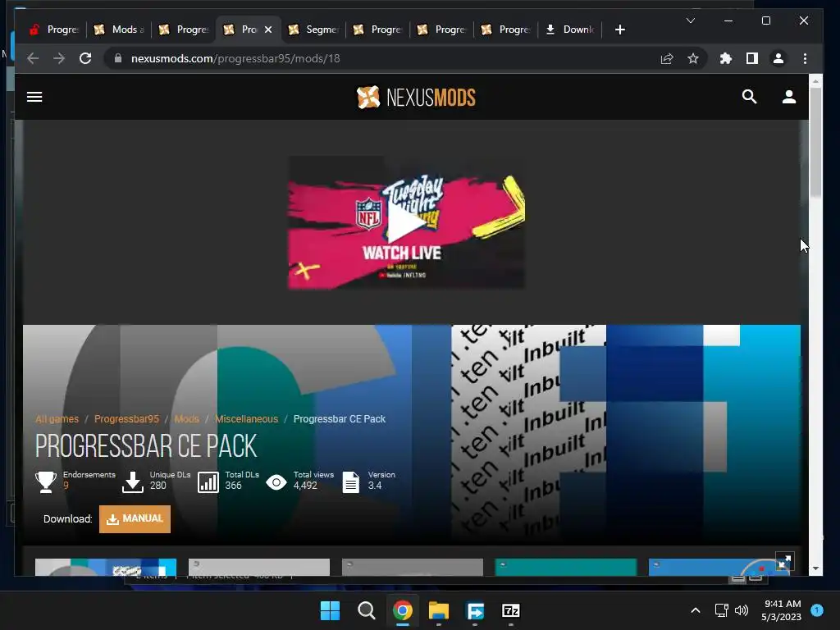Reload the current page
This screenshot has height=630, width=840.
[x=85, y=58]
